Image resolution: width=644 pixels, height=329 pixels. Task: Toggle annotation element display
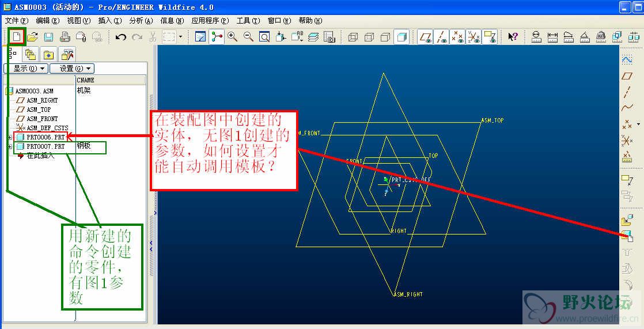(490, 37)
